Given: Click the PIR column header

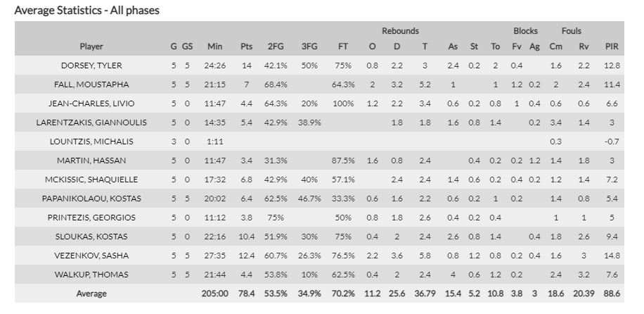Looking at the screenshot, I should coord(612,46).
